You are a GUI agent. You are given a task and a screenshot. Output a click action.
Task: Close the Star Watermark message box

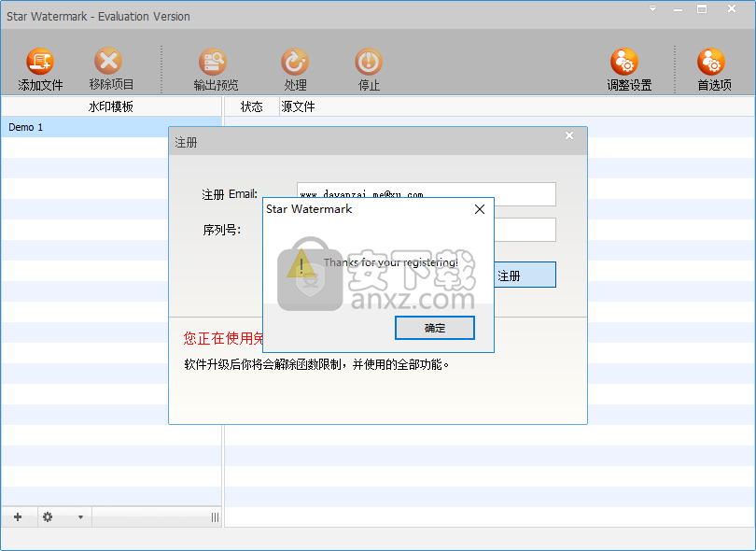click(480, 209)
